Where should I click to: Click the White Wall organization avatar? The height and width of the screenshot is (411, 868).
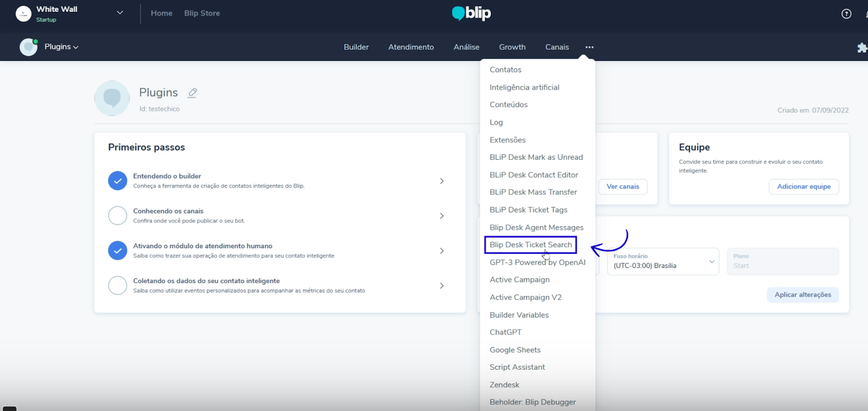coord(23,14)
